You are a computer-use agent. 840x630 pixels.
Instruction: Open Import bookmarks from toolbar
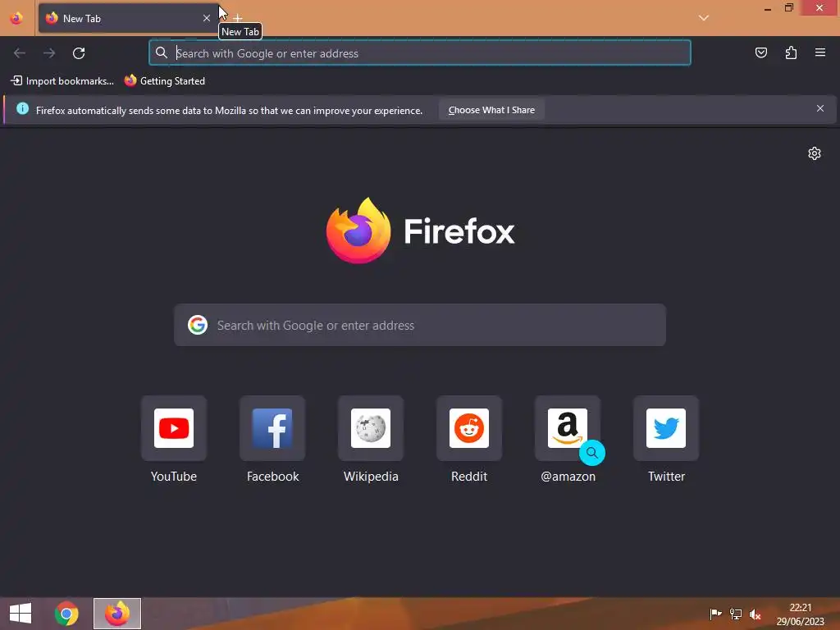pyautogui.click(x=62, y=81)
